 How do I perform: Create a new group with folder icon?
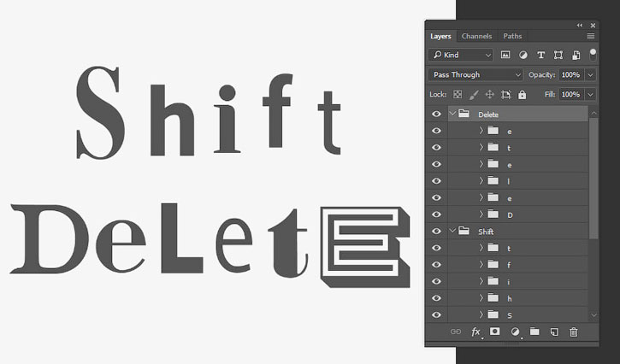tap(534, 332)
